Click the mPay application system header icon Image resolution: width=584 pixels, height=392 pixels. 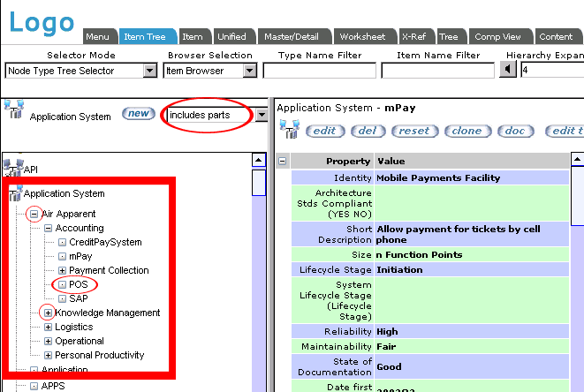(288, 130)
